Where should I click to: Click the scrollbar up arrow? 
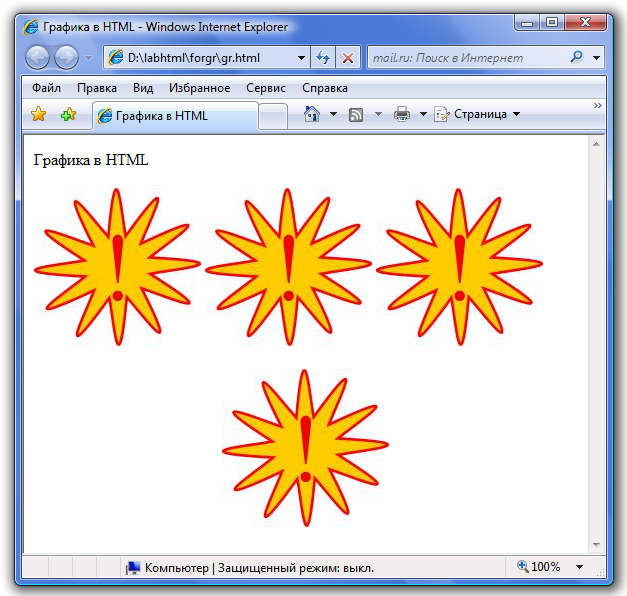click(596, 144)
